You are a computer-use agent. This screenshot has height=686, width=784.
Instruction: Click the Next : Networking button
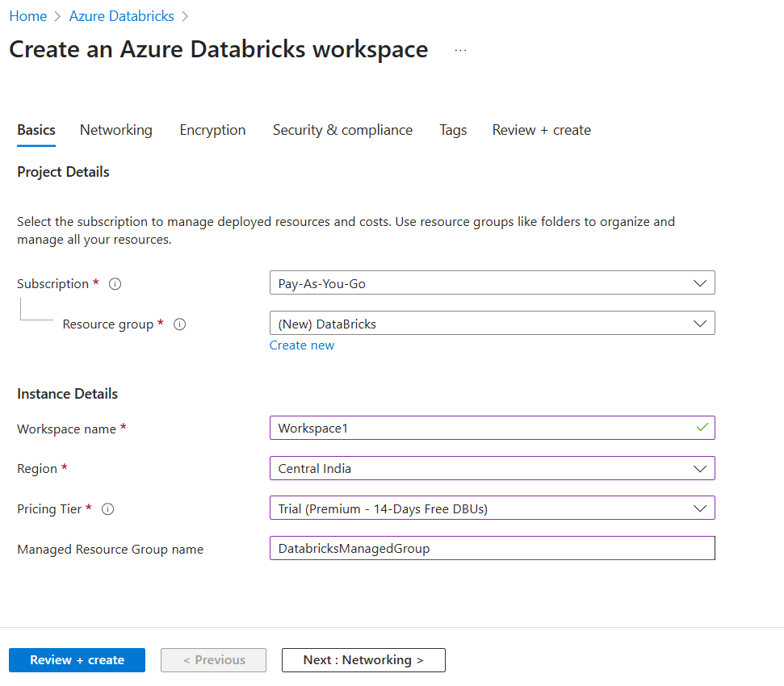pos(363,660)
